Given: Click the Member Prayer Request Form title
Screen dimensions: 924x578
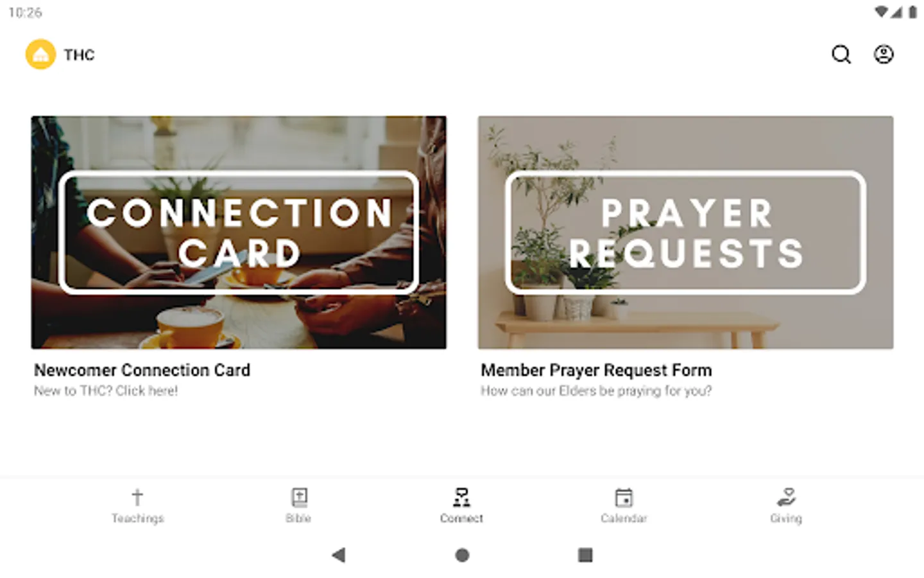Looking at the screenshot, I should (596, 371).
